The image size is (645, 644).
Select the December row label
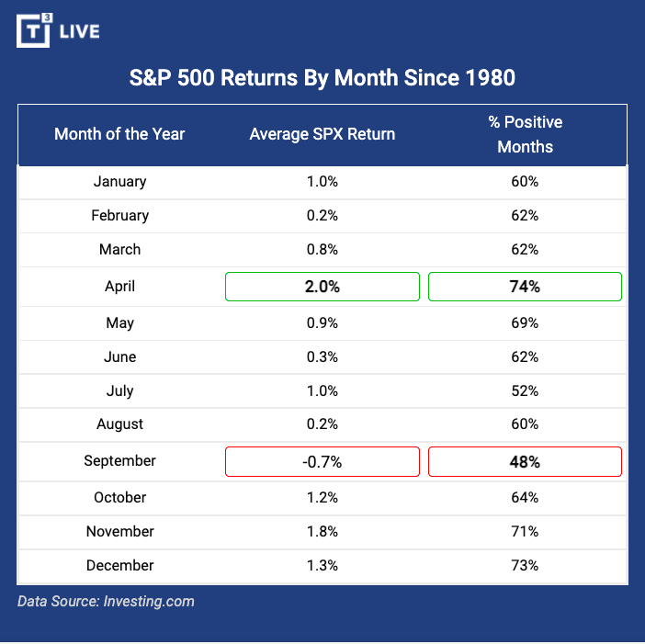point(119,565)
